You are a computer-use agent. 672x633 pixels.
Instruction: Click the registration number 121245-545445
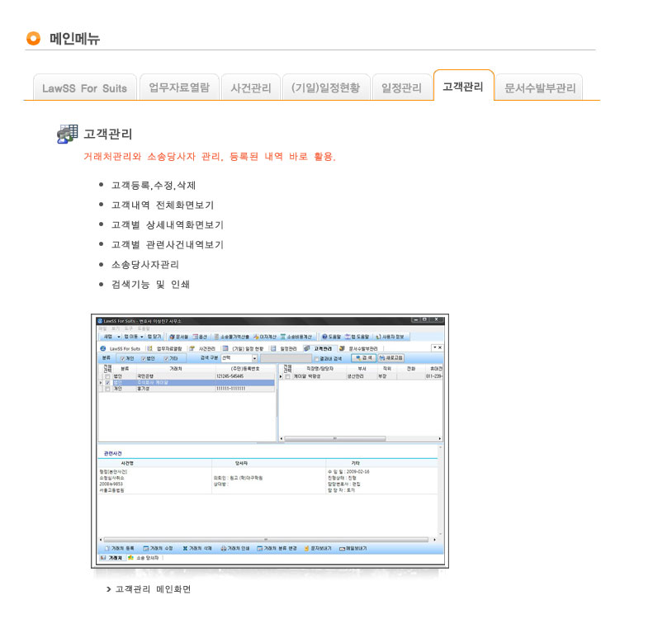click(x=230, y=376)
